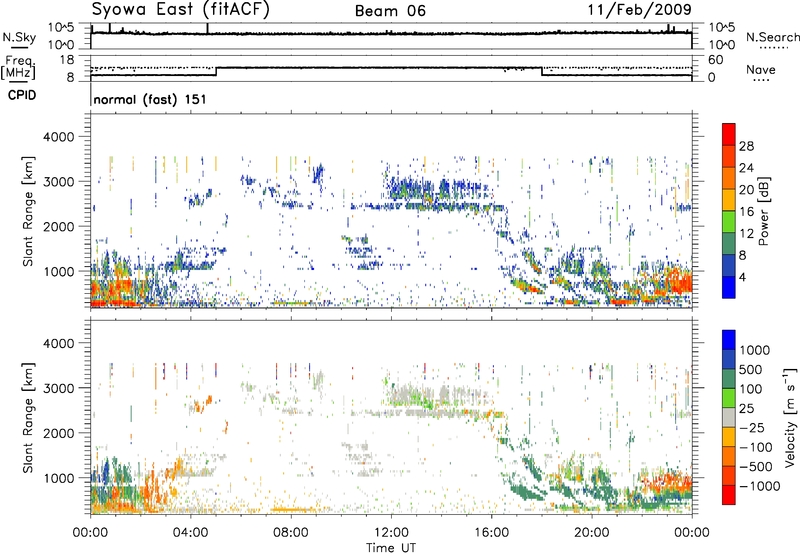Click the "Time UT" axis title
The image size is (800, 554).
coord(391,548)
